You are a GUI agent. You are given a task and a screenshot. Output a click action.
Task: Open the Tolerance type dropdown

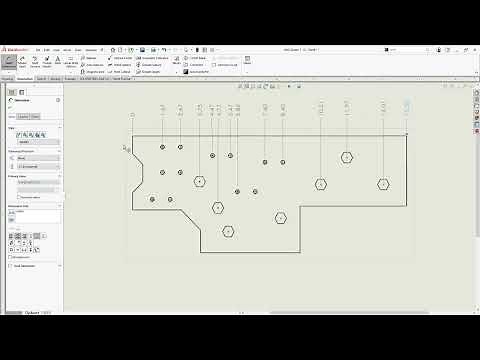(x=38, y=158)
